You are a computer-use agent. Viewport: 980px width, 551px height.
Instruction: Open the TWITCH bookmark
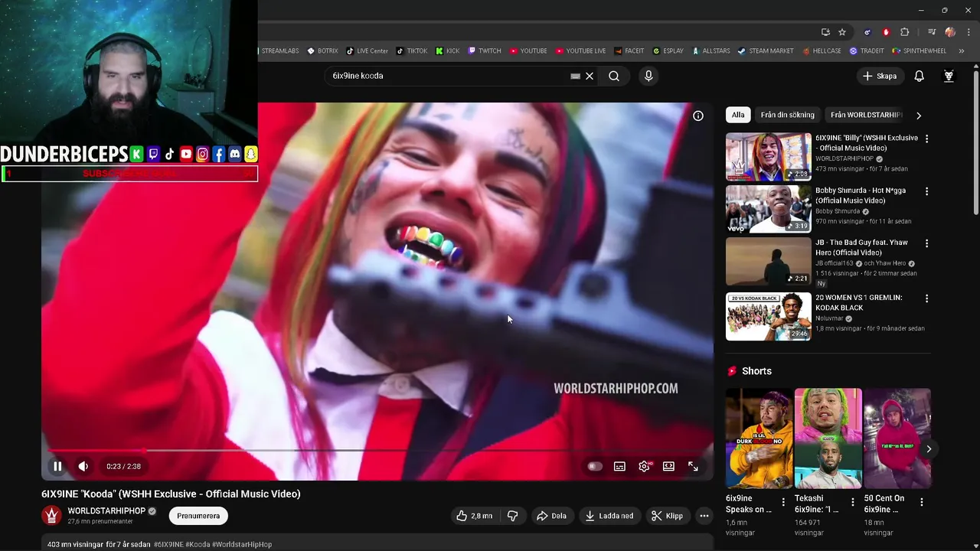coord(484,51)
